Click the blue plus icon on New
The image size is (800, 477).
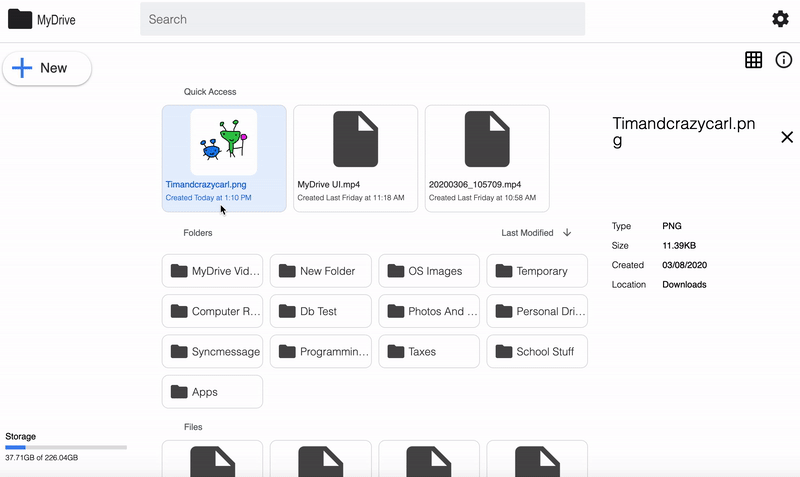click(22, 68)
